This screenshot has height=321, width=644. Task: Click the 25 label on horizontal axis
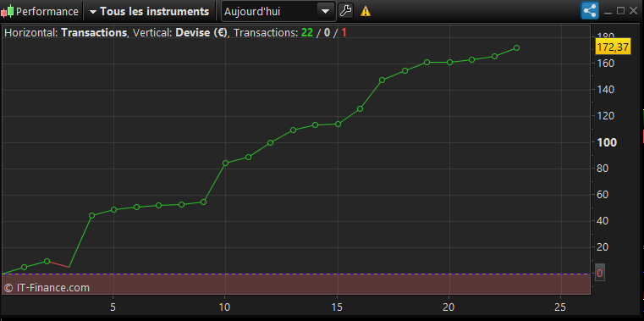click(560, 307)
